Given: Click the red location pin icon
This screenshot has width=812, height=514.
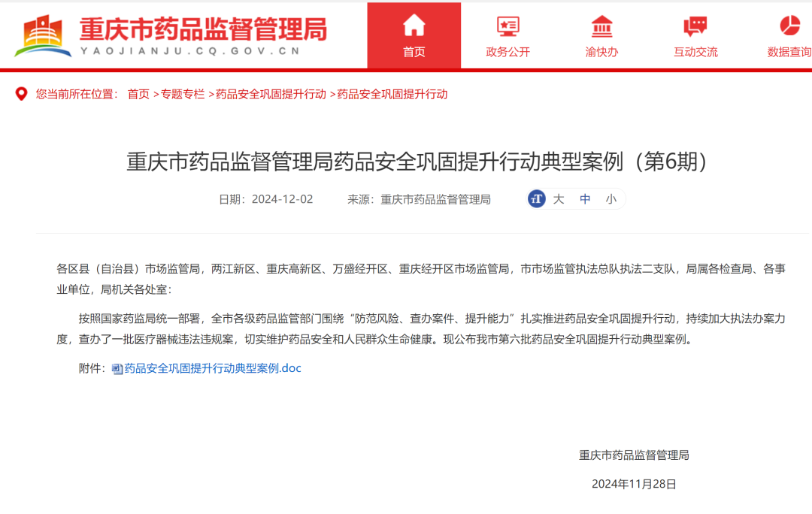Looking at the screenshot, I should tap(21, 93).
